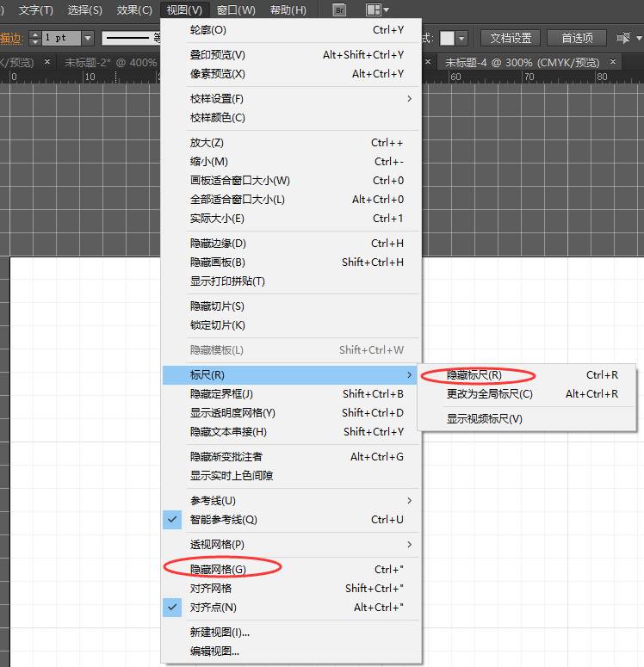
Task: Expand the style swatch dropdown arrow
Action: tap(462, 38)
